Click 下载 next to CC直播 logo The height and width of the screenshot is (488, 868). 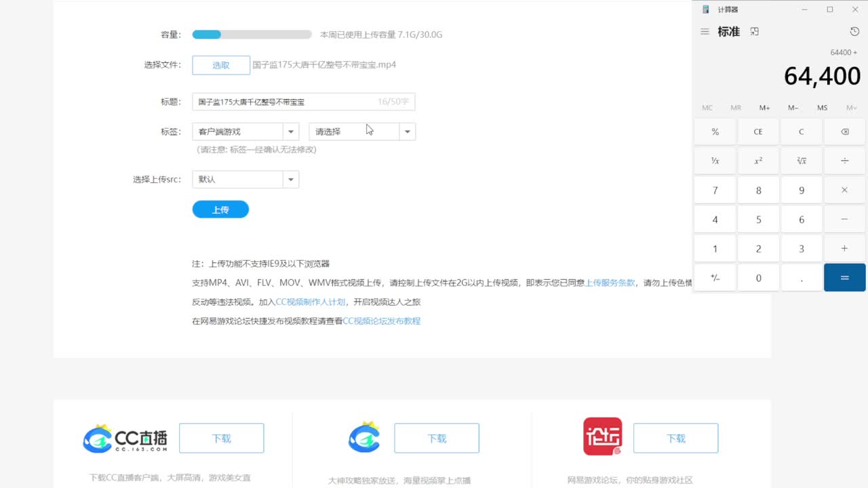pyautogui.click(x=221, y=439)
